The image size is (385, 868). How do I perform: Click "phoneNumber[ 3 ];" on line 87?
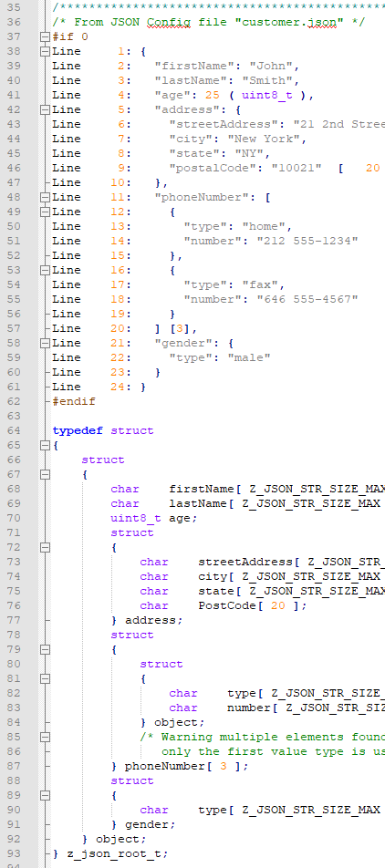pos(187,766)
